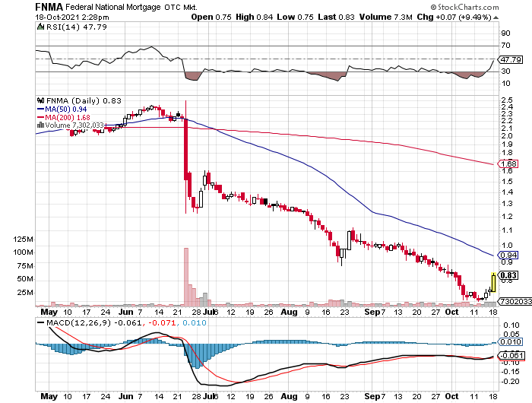Click the RSI 70 level label
Screen dimensions: 532x403
tap(505, 46)
